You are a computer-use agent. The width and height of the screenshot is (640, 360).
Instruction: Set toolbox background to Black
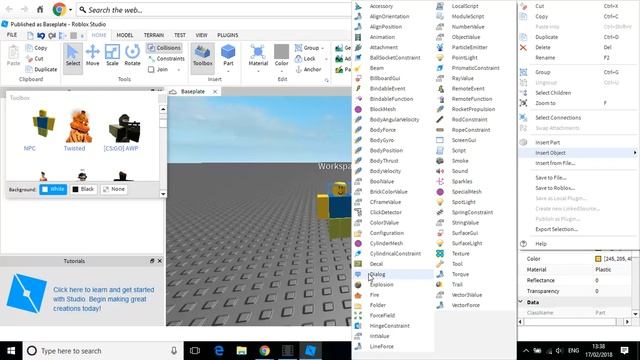point(83,189)
